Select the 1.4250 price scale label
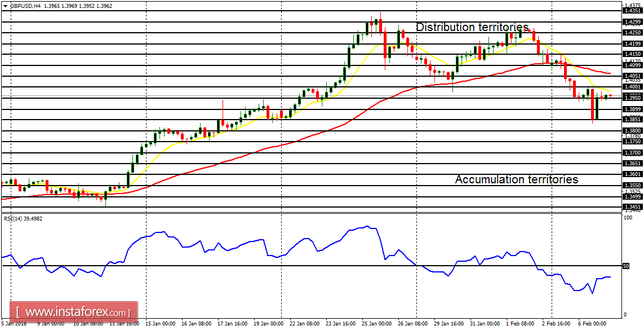This screenshot has width=644, height=330. 633,32
